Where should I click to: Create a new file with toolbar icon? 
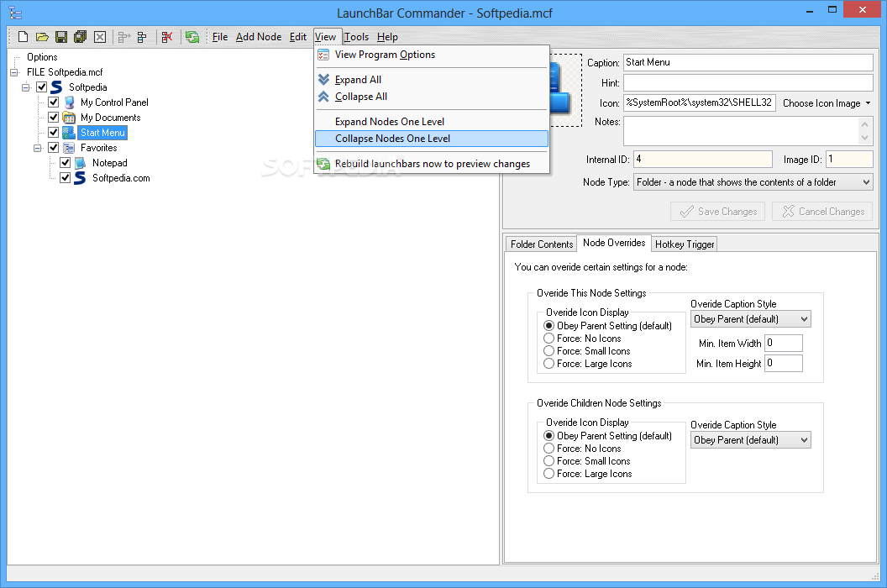(x=24, y=37)
